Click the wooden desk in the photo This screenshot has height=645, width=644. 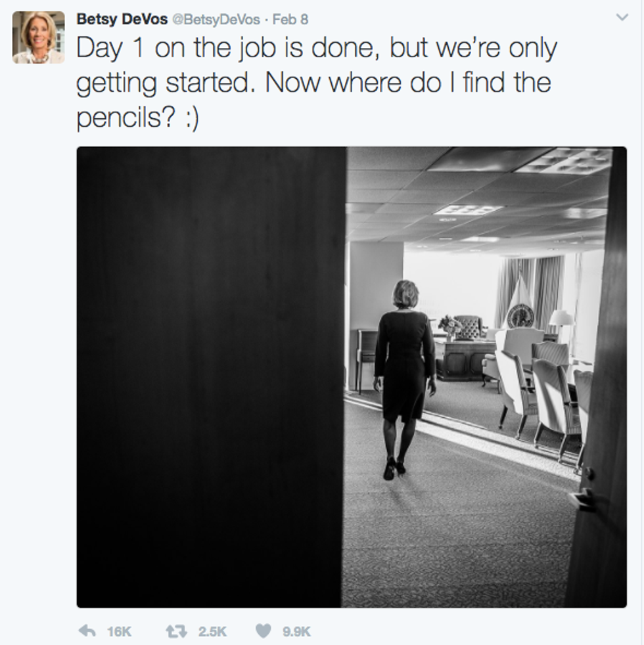465,358
